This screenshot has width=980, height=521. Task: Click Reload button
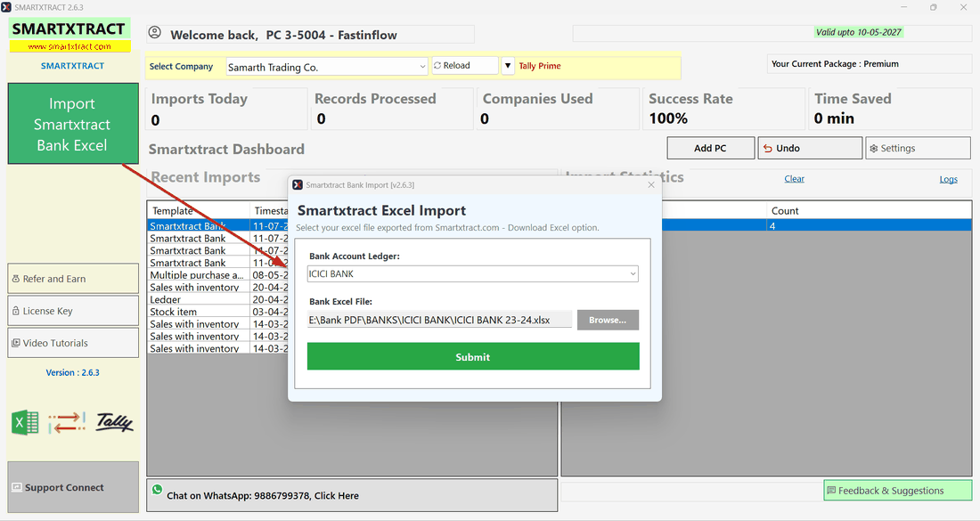[465, 66]
